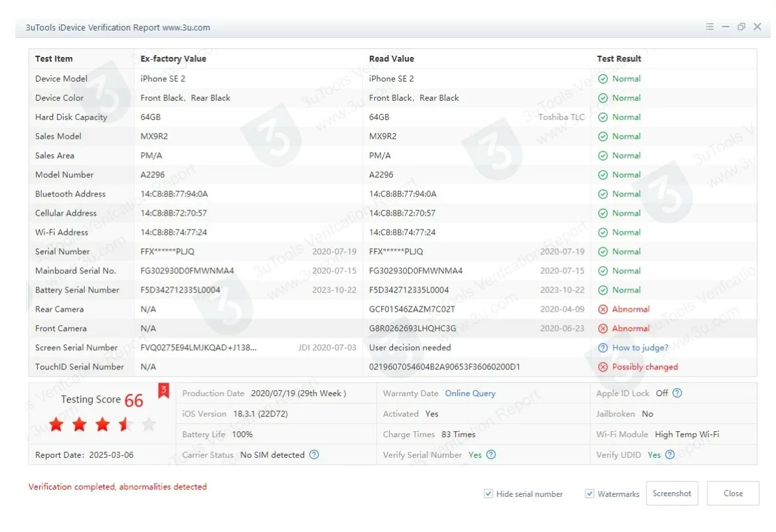
Task: Click the Normal check icon for Sales Area
Action: pos(603,156)
